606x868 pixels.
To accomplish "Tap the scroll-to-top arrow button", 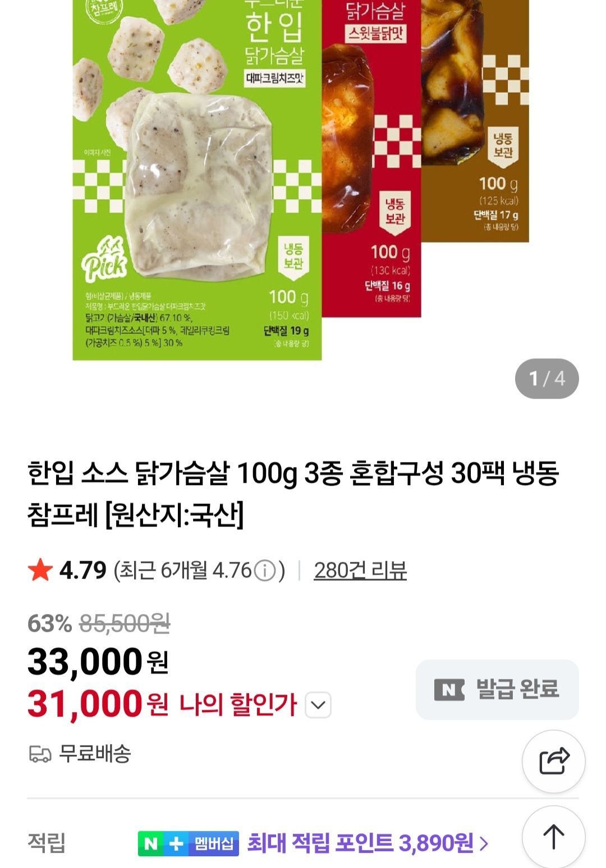I will click(553, 837).
